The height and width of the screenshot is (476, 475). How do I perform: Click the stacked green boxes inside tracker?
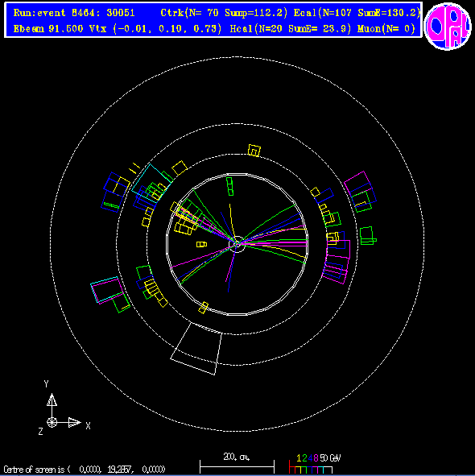click(230, 186)
